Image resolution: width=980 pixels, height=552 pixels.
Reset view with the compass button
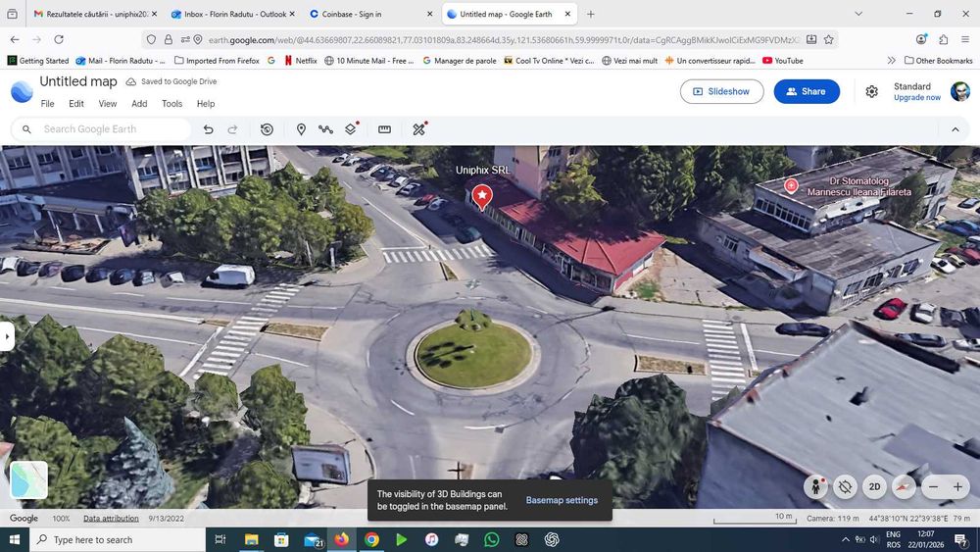(x=904, y=487)
